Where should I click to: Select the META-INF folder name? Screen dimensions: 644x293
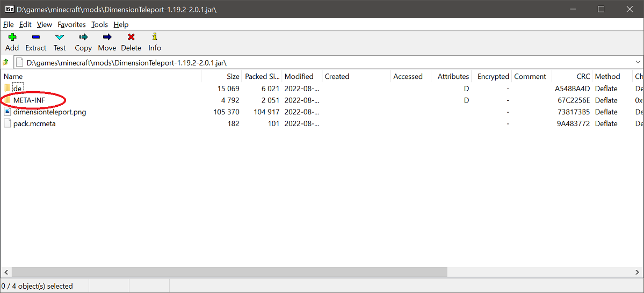coord(29,100)
